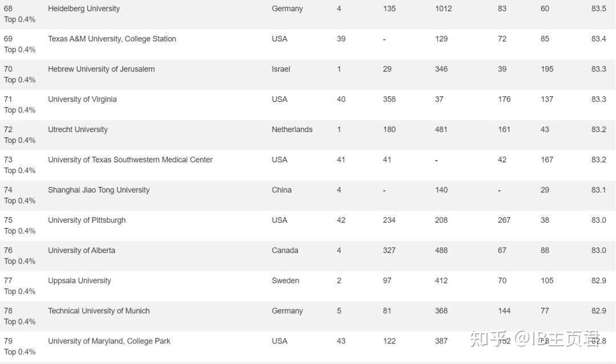Click rank number 74
This screenshot has height=364, width=616.
coord(8,190)
